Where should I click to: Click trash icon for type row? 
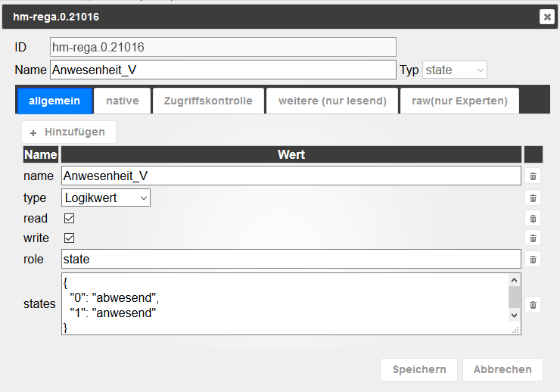click(x=533, y=198)
